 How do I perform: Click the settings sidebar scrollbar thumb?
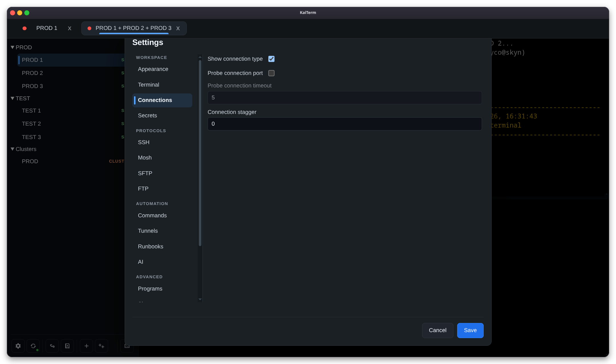(x=200, y=153)
